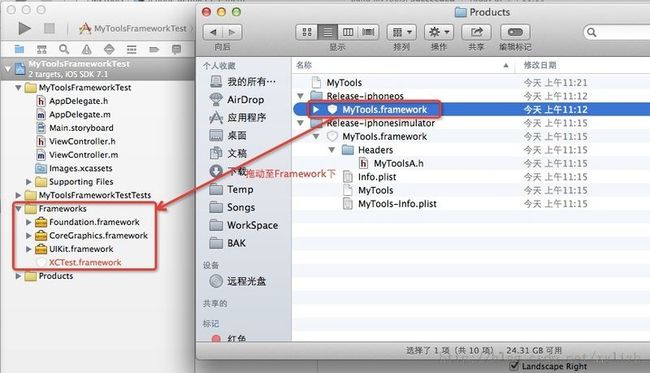
Task: Open BAK folder in Finder sidebar
Action: tap(228, 243)
